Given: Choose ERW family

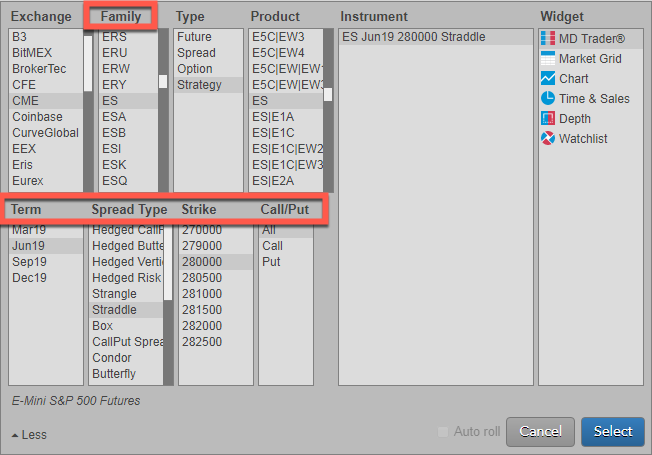Looking at the screenshot, I should 128,69.
